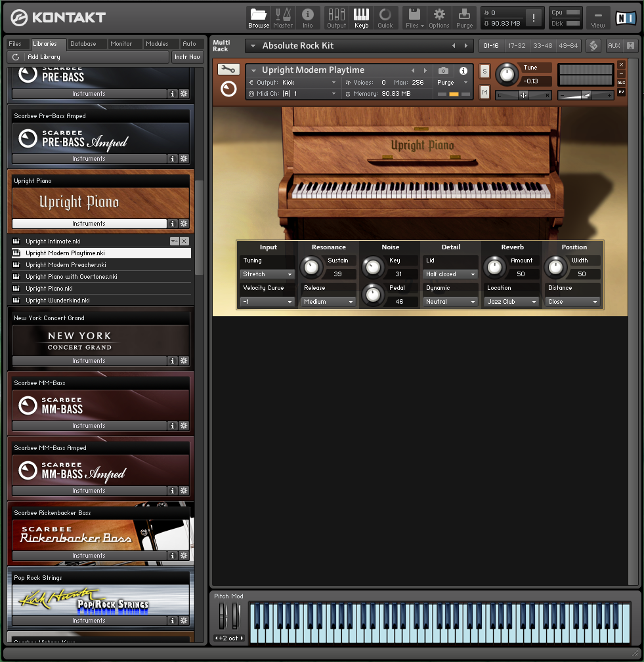The height and width of the screenshot is (662, 644).
Task: Toggle the Keyb on-screen keyboard icon
Action: point(361,18)
